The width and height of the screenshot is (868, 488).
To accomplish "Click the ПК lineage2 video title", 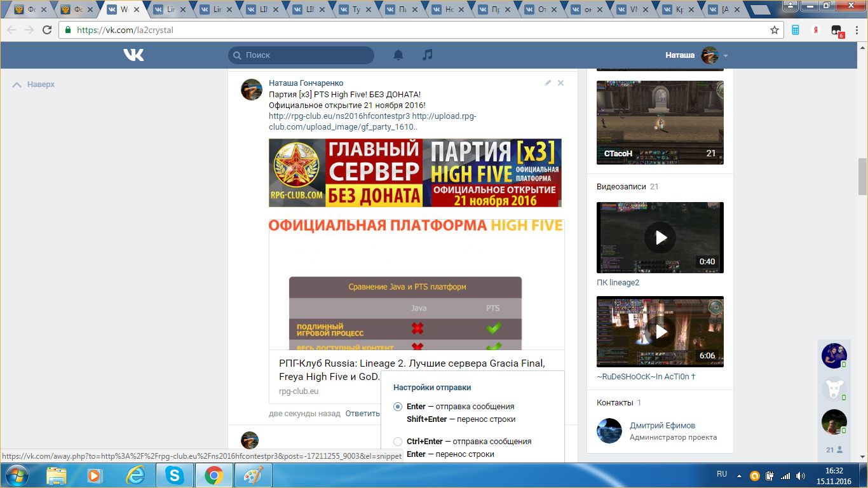I will (x=618, y=283).
